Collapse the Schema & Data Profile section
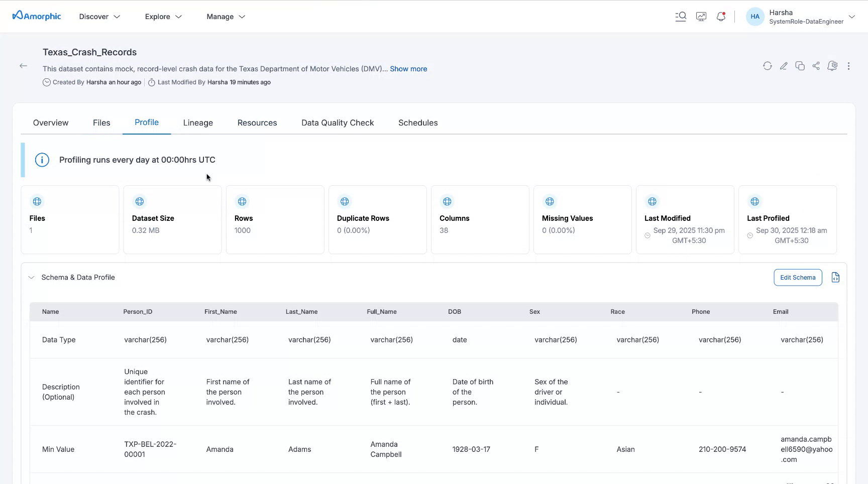The height and width of the screenshot is (484, 868). click(x=32, y=277)
